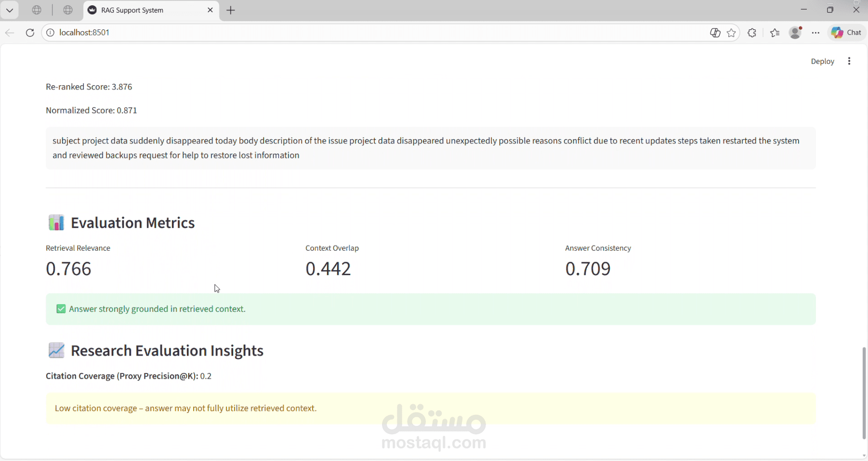
Task: Open the tab list dropdown arrow
Action: point(10,10)
